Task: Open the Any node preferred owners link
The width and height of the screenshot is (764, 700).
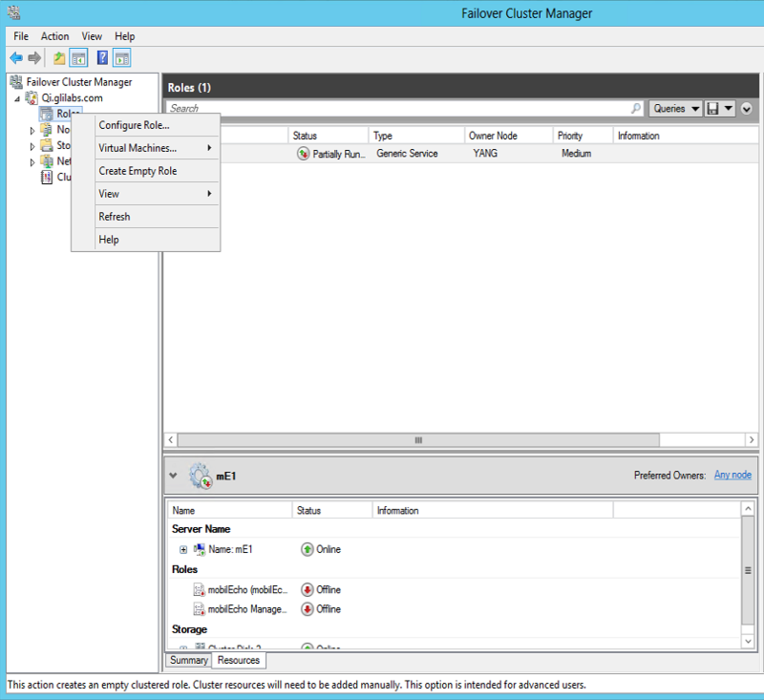Action: [732, 475]
